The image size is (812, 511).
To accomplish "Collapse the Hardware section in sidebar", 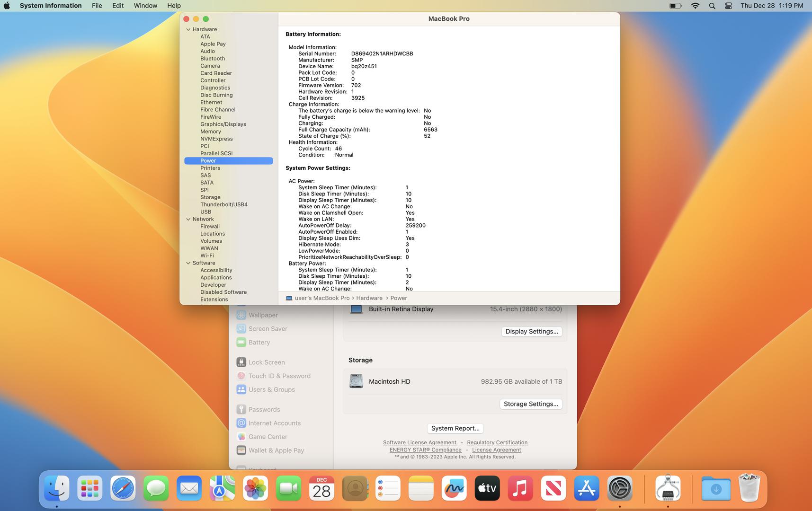I will pos(188,29).
